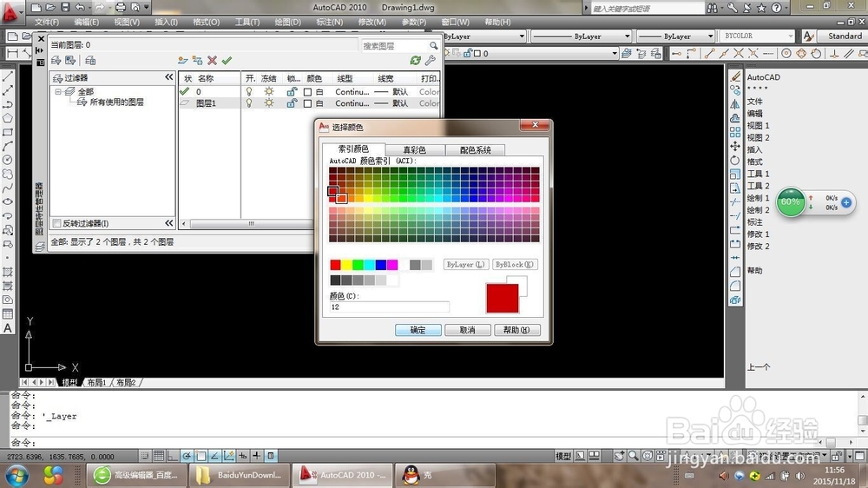Collapse the 全部 tree node

click(x=57, y=91)
